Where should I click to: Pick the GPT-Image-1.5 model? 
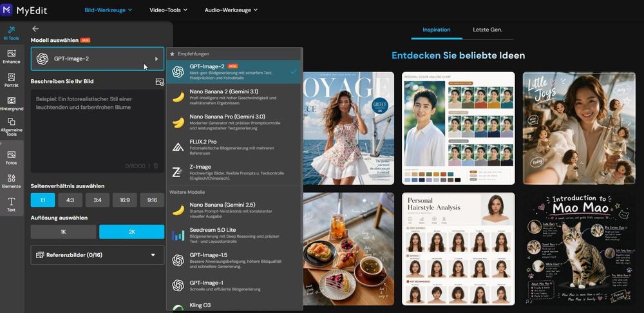pos(234,260)
